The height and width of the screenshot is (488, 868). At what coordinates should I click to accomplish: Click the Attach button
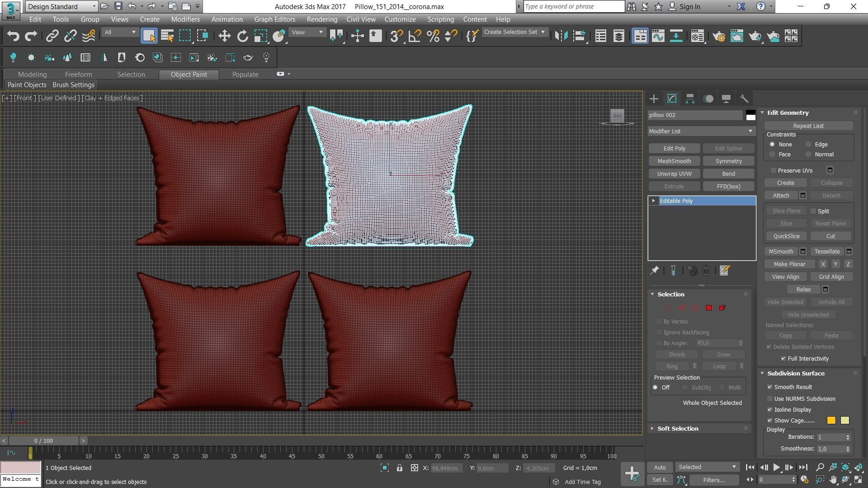click(x=781, y=196)
